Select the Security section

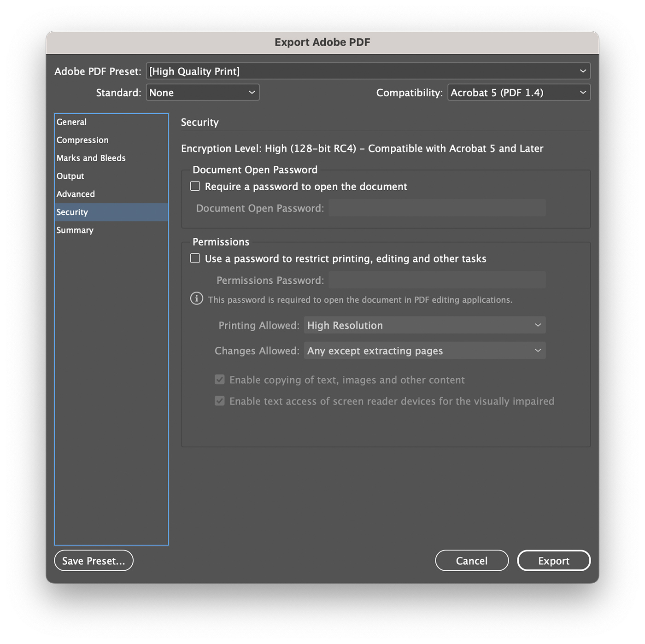(111, 212)
